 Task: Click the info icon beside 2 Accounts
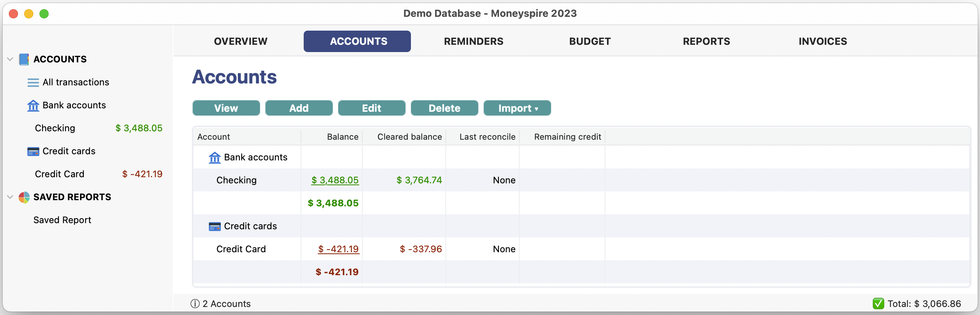(x=195, y=304)
